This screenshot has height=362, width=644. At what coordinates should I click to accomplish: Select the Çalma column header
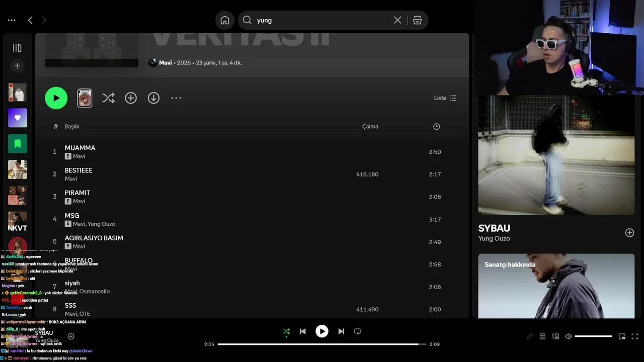coord(370,127)
